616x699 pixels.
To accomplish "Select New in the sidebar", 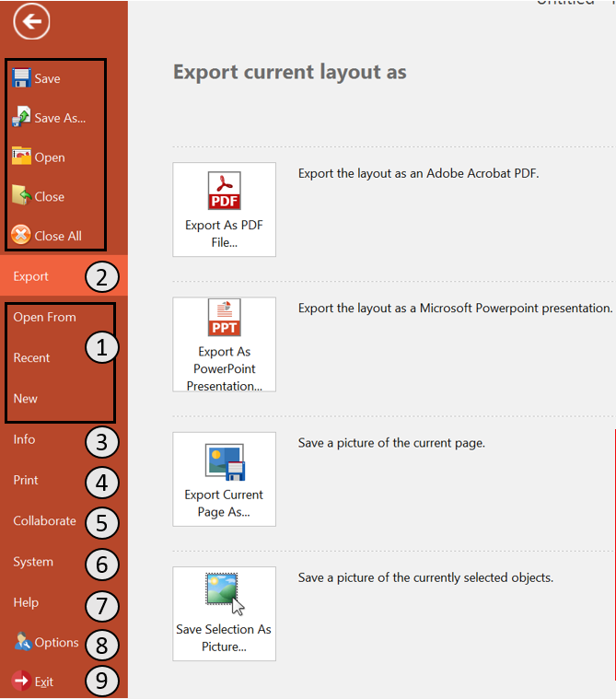I will click(x=26, y=399).
